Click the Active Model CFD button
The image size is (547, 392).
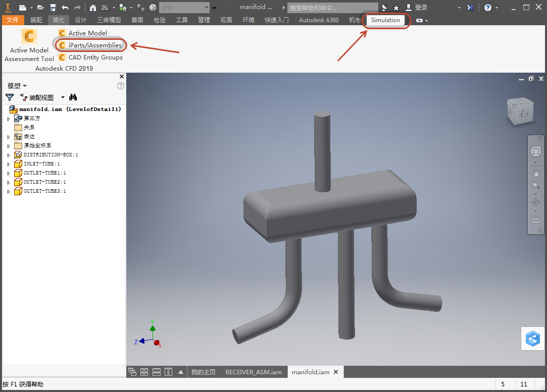[x=83, y=33]
